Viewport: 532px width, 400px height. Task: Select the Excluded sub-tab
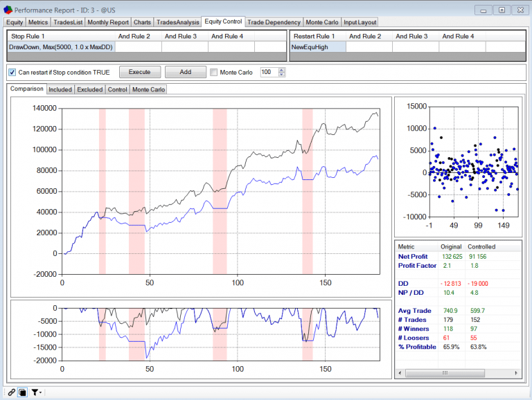(89, 89)
